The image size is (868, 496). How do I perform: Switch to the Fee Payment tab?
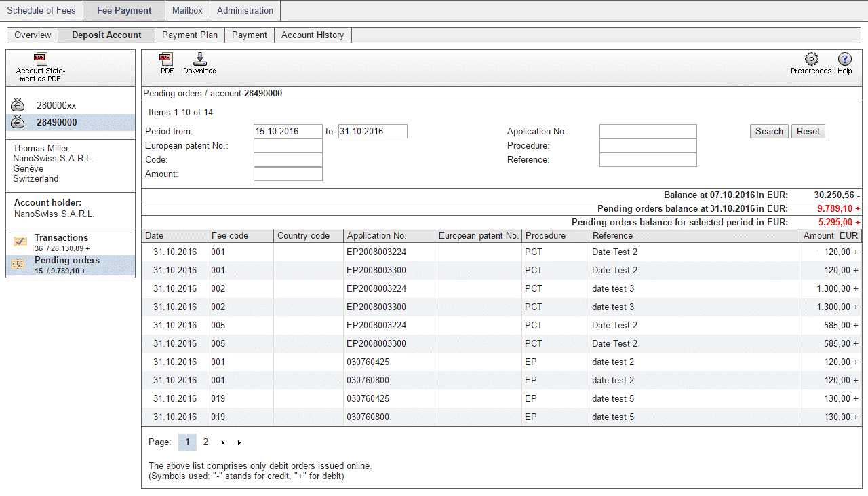(x=123, y=11)
